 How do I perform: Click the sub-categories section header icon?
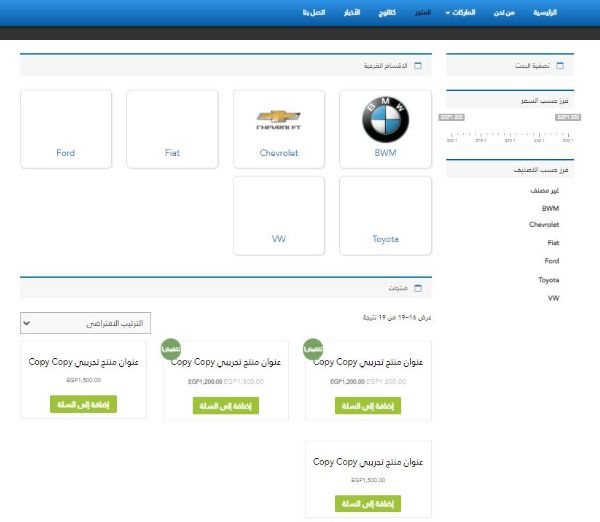pyautogui.click(x=418, y=65)
